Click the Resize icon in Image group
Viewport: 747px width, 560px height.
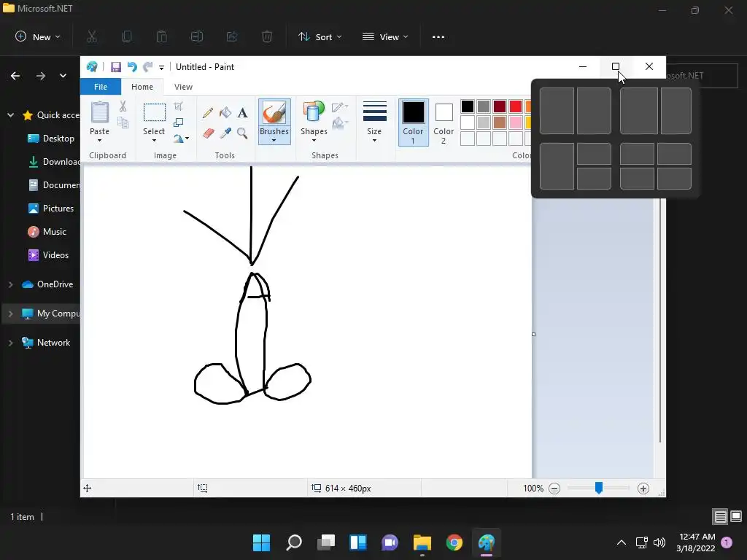coord(178,122)
